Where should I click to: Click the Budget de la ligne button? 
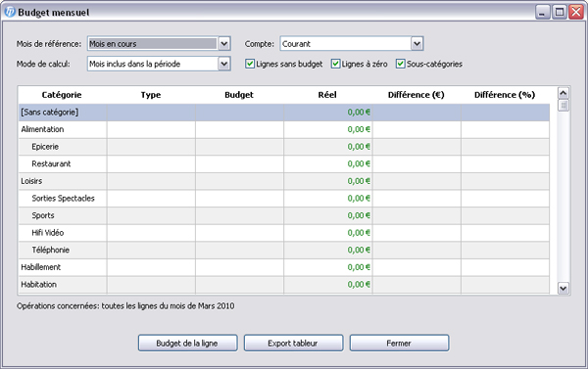click(187, 344)
